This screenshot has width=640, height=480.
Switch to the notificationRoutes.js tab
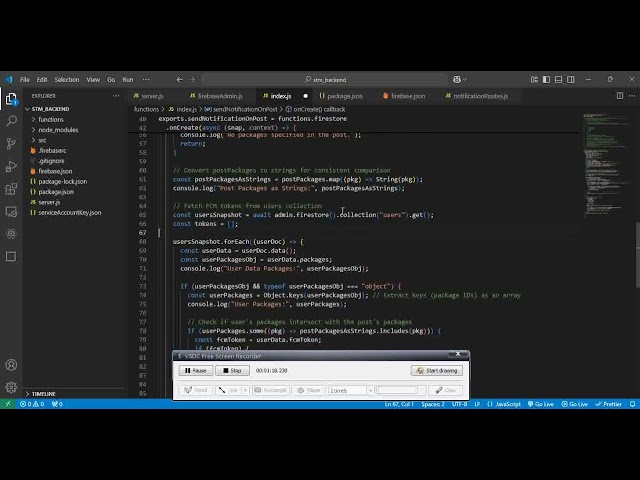[x=480, y=96]
